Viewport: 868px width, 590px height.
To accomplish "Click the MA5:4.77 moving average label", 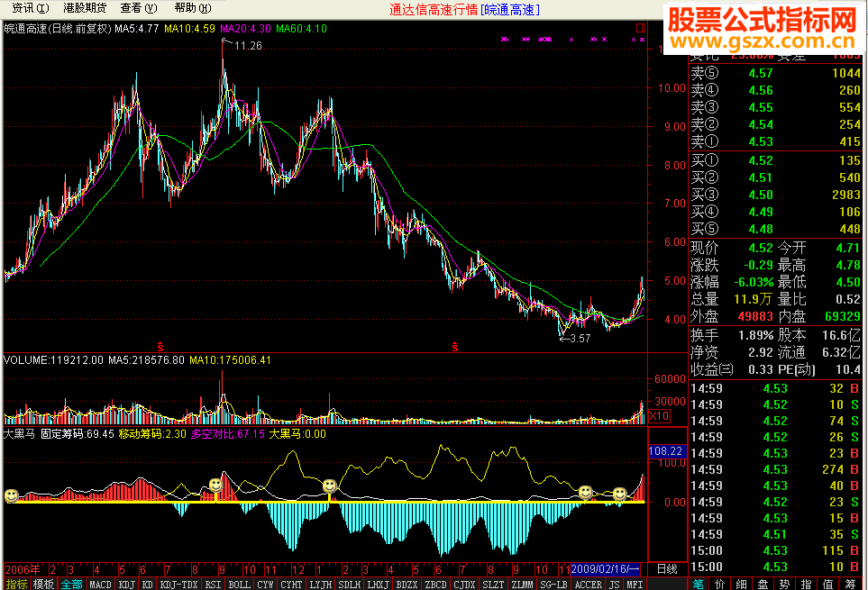I will coord(137,28).
